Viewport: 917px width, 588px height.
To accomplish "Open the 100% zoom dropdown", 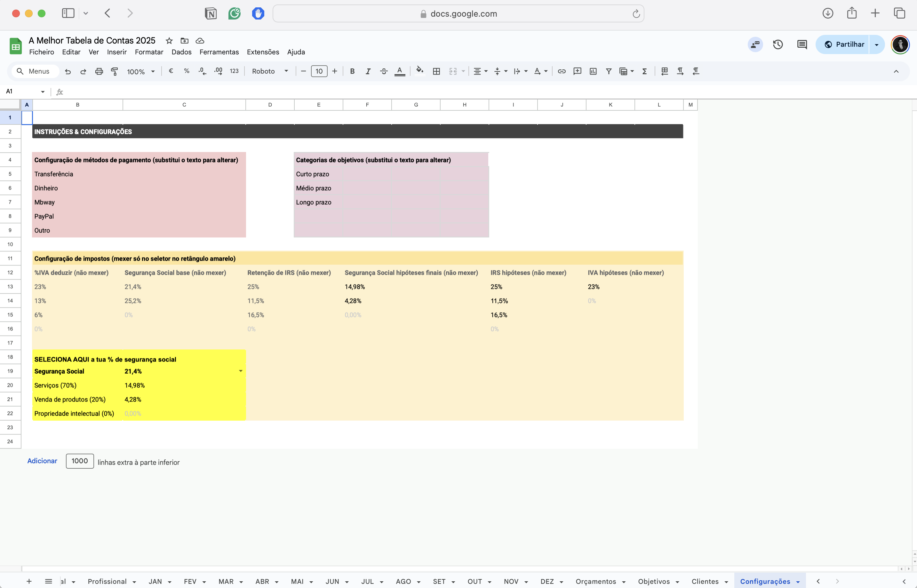I will pos(140,71).
